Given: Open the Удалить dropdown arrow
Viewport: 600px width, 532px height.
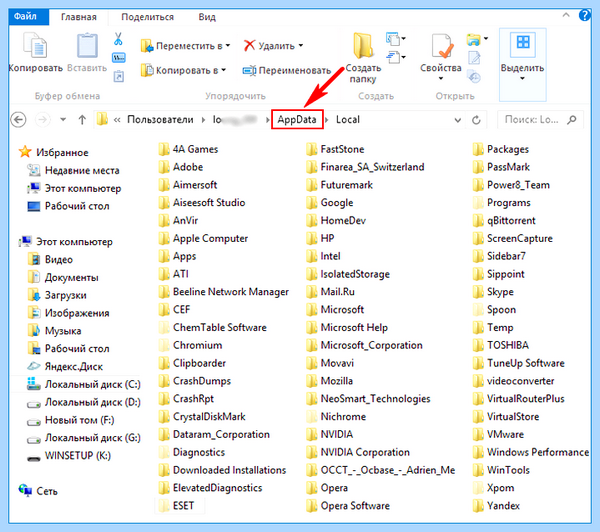Looking at the screenshot, I should pyautogui.click(x=301, y=46).
